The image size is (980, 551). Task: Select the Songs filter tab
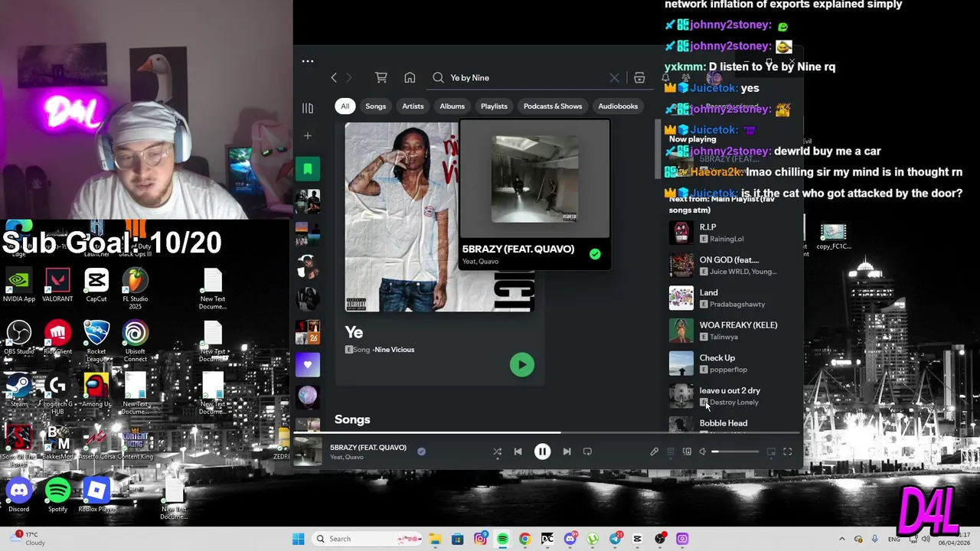pyautogui.click(x=375, y=106)
